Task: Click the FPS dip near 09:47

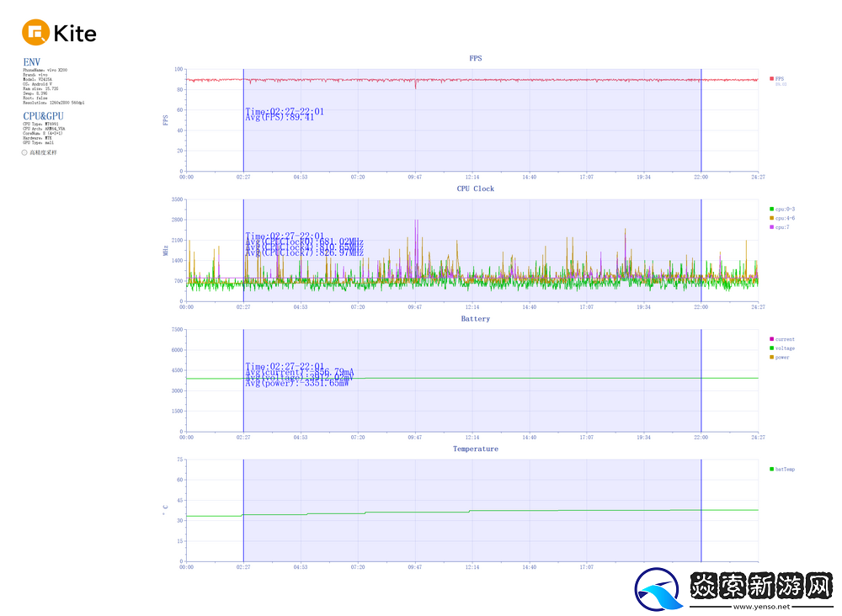Action: (x=415, y=86)
